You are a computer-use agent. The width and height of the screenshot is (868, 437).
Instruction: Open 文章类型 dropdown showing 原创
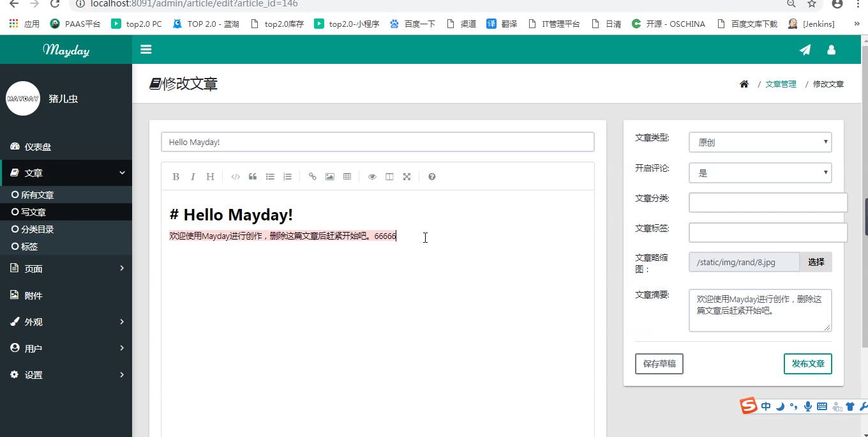760,142
